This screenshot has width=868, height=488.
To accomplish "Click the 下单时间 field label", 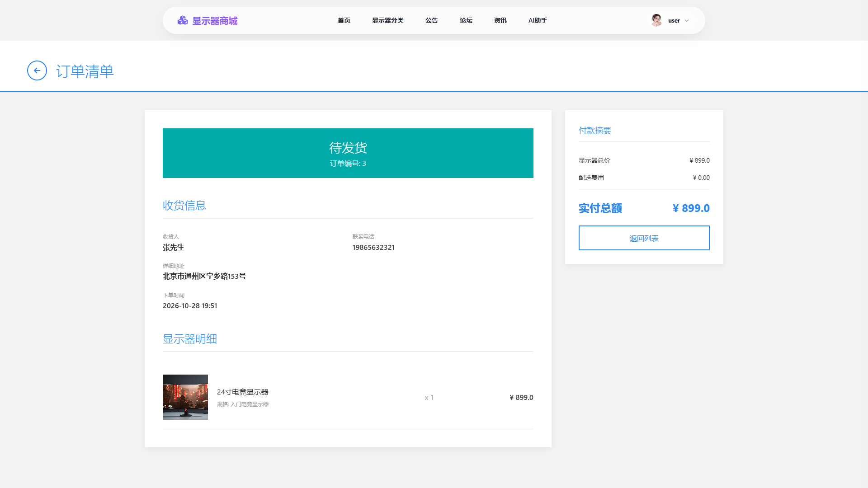I will tap(174, 296).
